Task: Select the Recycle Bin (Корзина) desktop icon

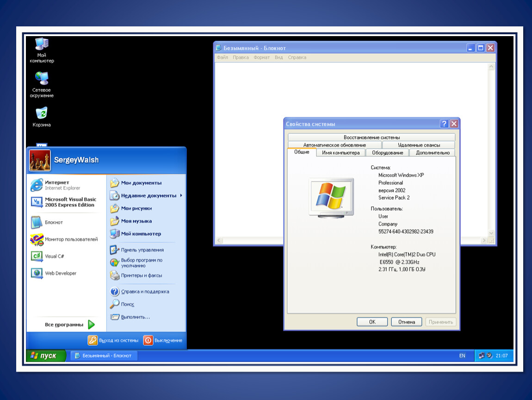Action: (x=42, y=117)
